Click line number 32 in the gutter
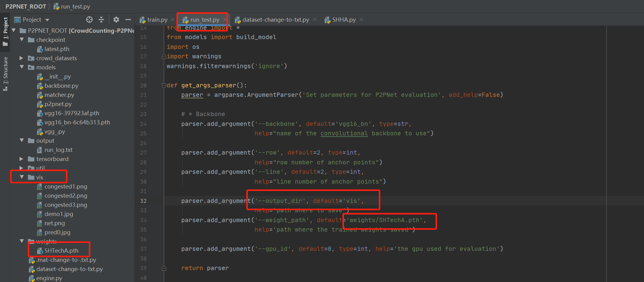 click(x=143, y=201)
